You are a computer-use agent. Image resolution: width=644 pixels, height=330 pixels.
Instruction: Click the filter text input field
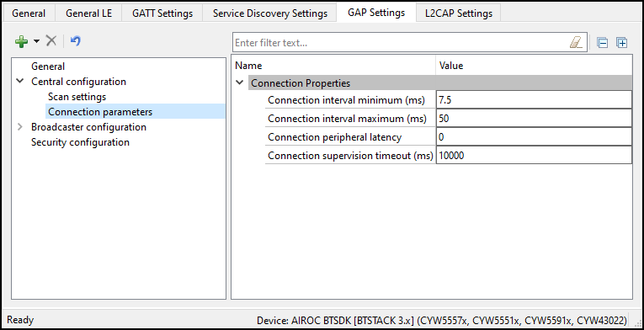click(x=402, y=43)
